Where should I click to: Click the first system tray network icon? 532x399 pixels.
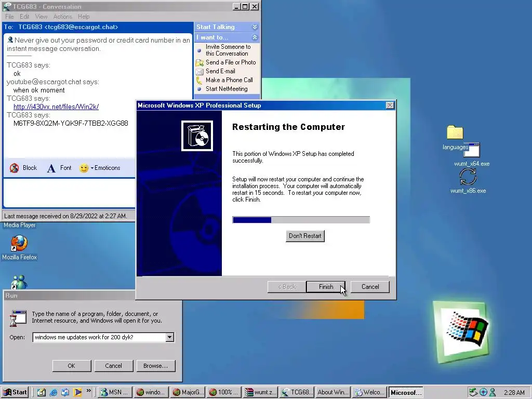coord(473,393)
